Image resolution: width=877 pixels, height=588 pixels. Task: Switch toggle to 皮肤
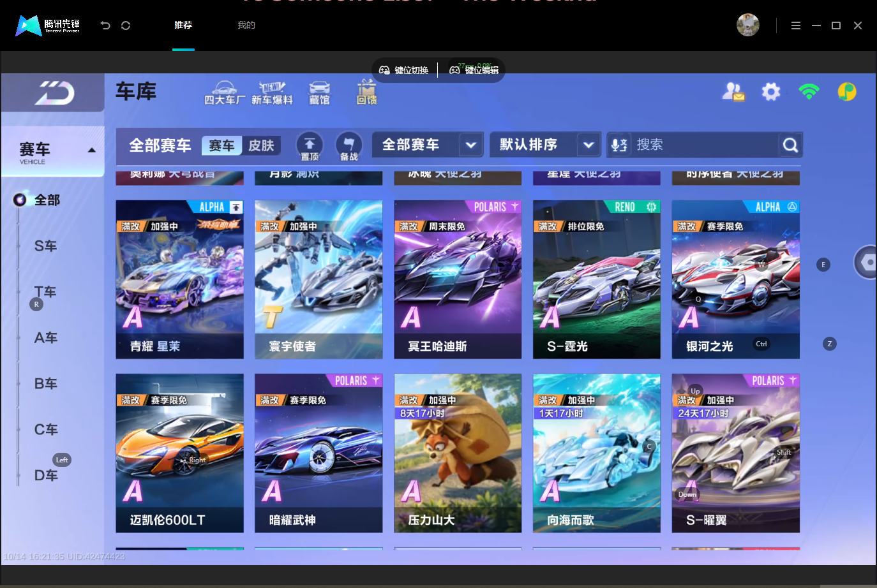point(261,145)
